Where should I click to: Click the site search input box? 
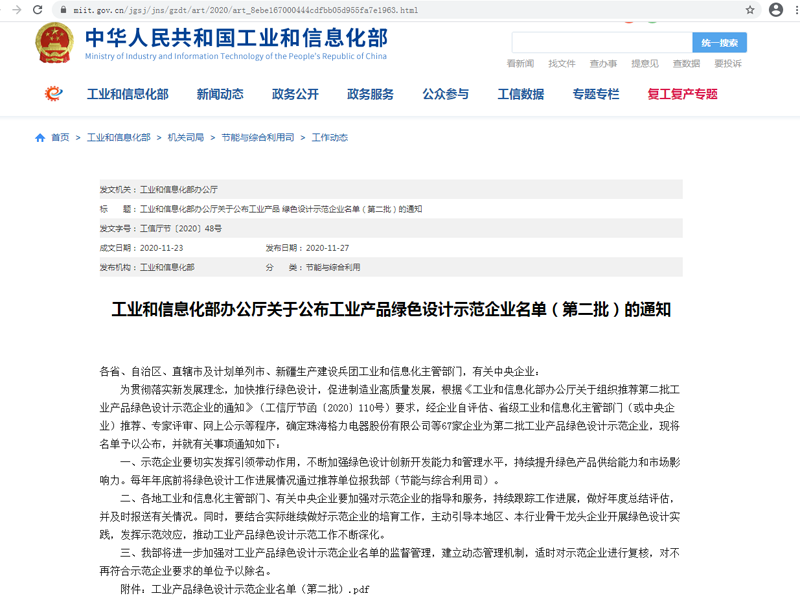click(x=601, y=43)
